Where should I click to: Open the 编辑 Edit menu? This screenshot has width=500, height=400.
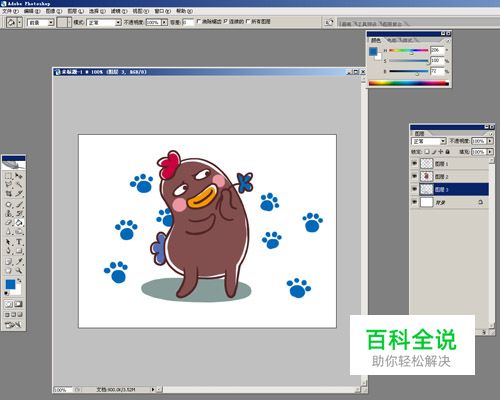[x=32, y=11]
